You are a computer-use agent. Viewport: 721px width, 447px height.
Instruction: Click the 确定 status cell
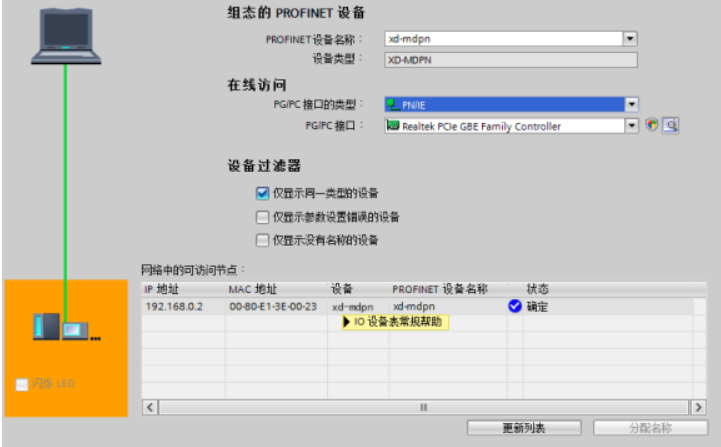pos(607,306)
